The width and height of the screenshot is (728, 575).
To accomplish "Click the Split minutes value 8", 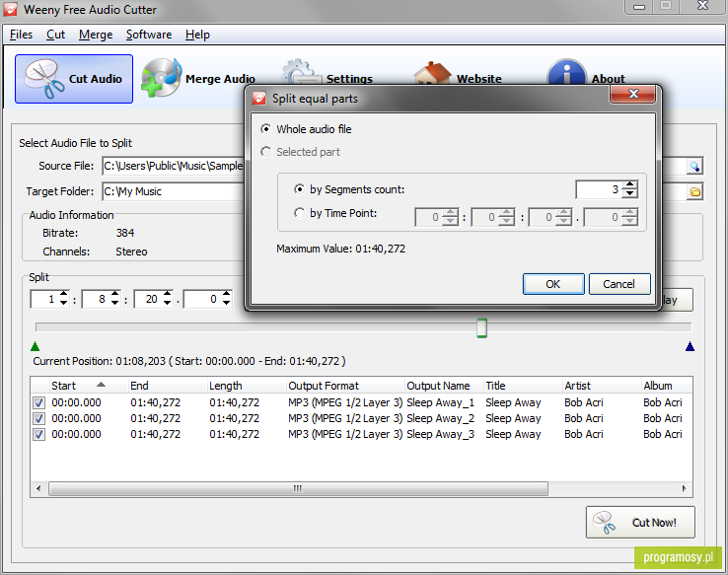I will point(102,299).
